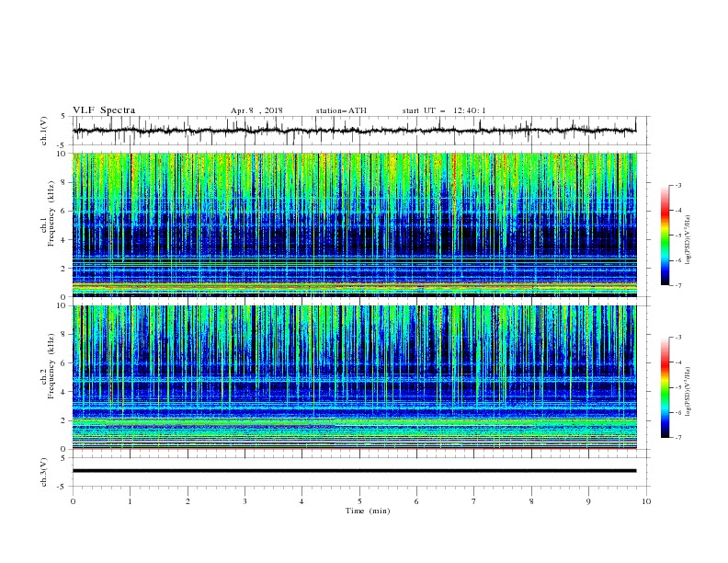
Task: Pick the ch.2 spectrogram color scale bar
Action: pos(665,387)
